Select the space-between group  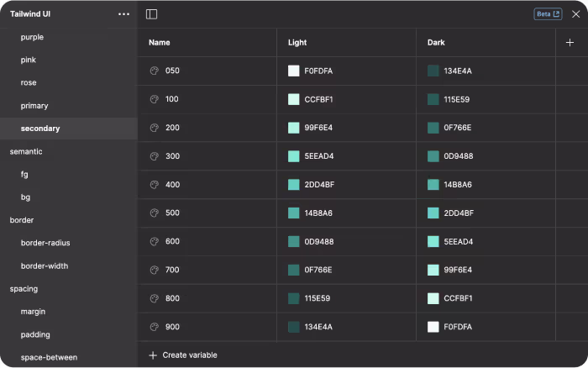coord(49,357)
